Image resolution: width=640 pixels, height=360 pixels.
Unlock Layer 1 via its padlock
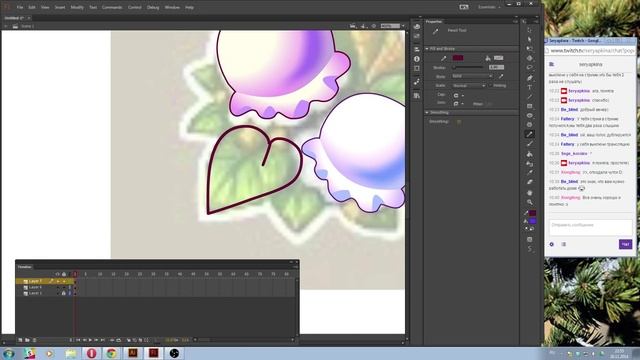tap(64, 293)
